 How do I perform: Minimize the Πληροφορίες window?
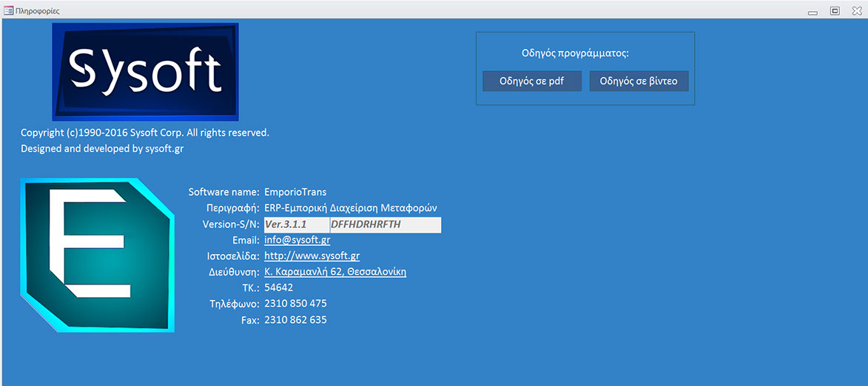(x=813, y=12)
